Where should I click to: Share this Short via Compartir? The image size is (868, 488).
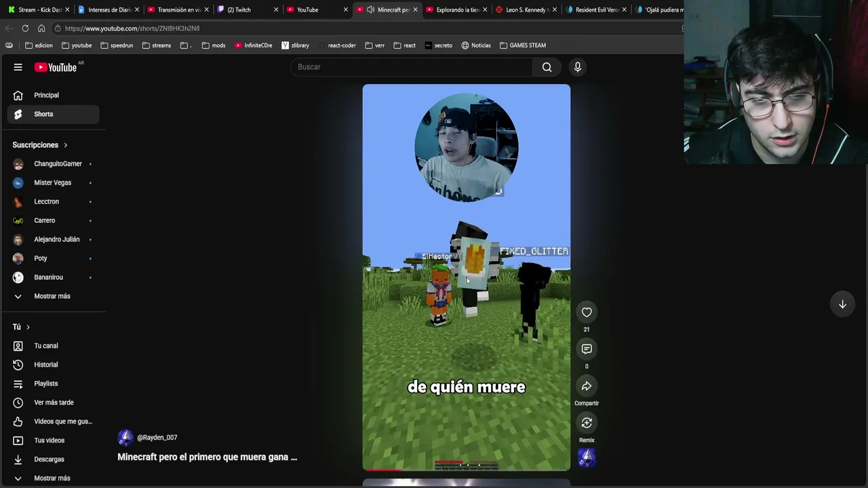click(587, 386)
